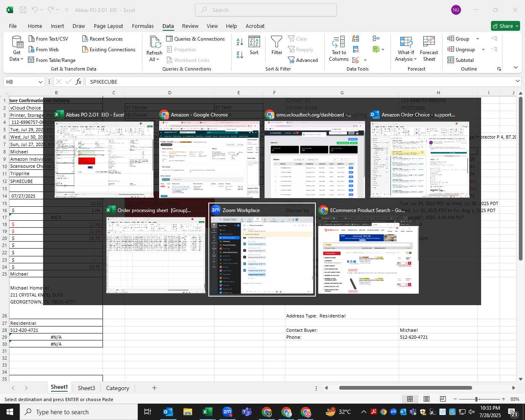Click the Subtotal outline tool
Image resolution: width=525 pixels, height=420 pixels.
[461, 60]
